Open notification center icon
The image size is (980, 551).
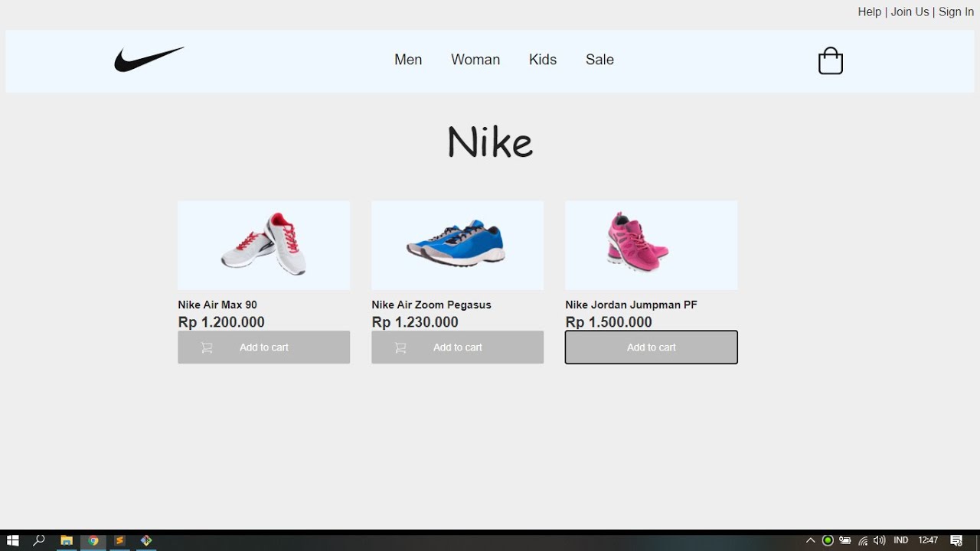tap(956, 540)
